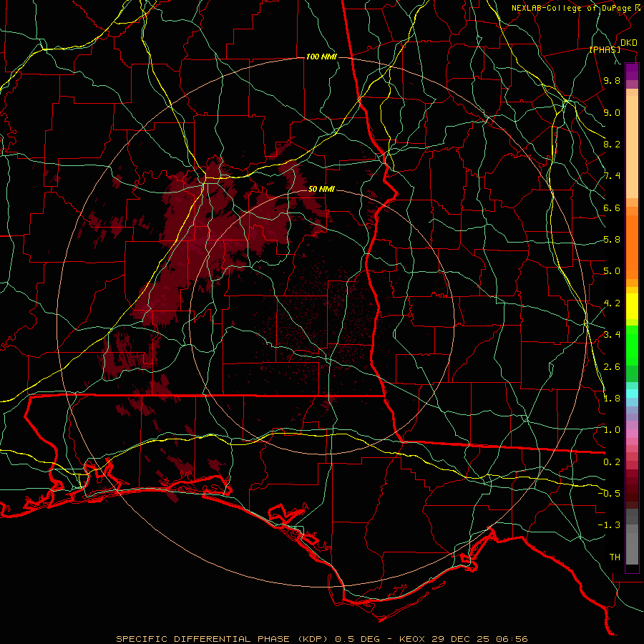Viewport: 644px width, 644px height.
Task: Pick the cyan band on the color bar
Action: pos(632,394)
